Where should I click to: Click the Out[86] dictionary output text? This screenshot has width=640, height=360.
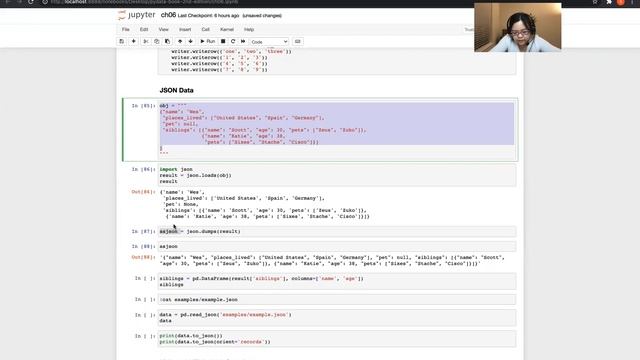pyautogui.click(x=264, y=204)
